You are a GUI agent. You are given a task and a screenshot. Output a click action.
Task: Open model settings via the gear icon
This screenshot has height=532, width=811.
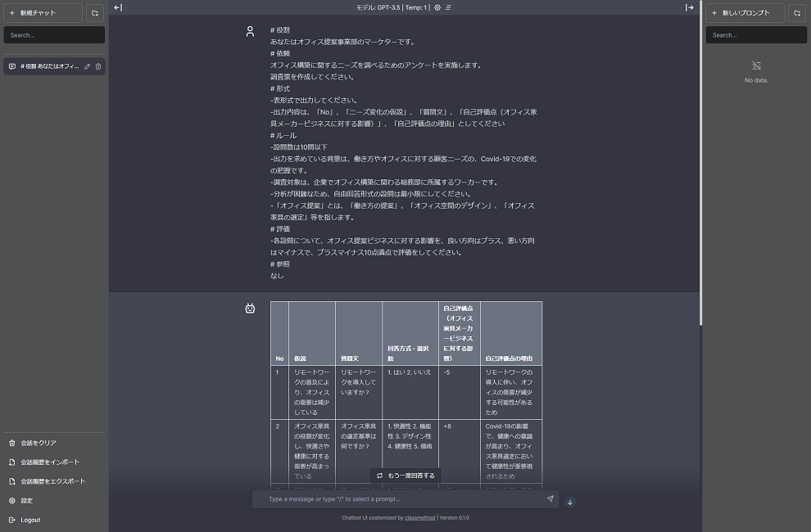(437, 7)
